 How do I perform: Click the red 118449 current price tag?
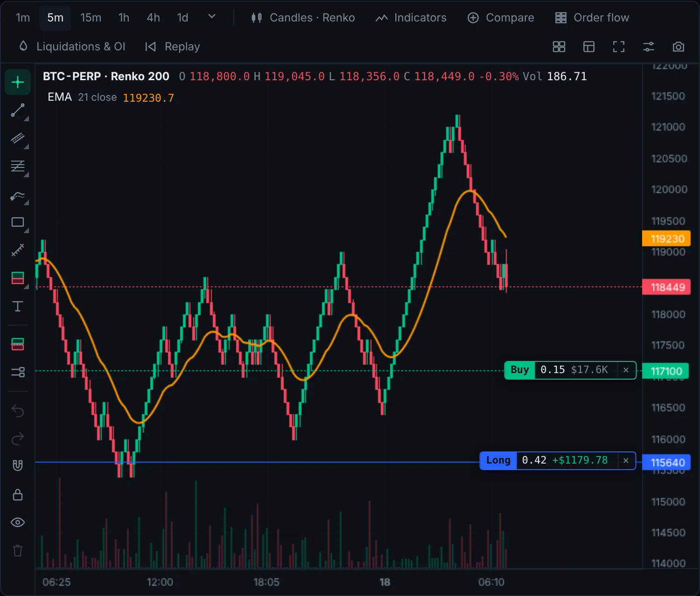667,287
